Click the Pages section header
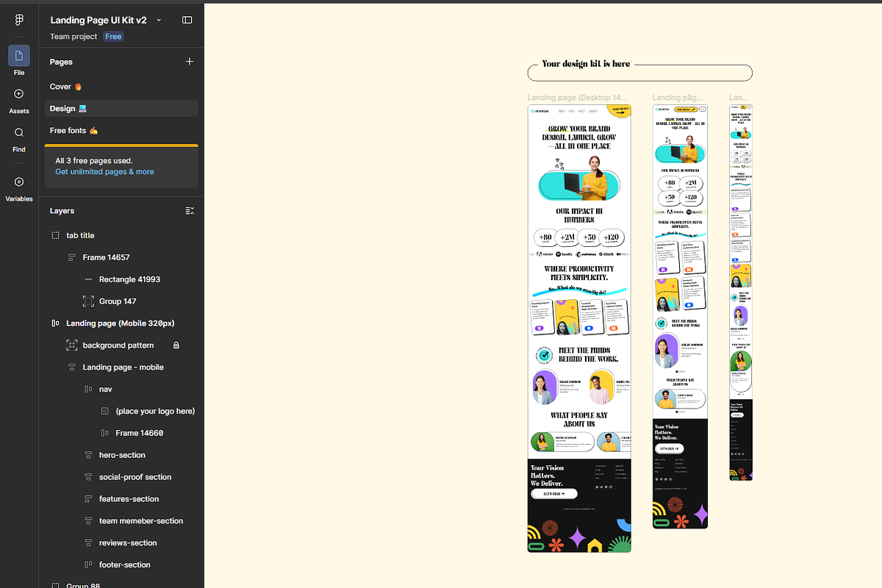The image size is (882, 588). [61, 62]
